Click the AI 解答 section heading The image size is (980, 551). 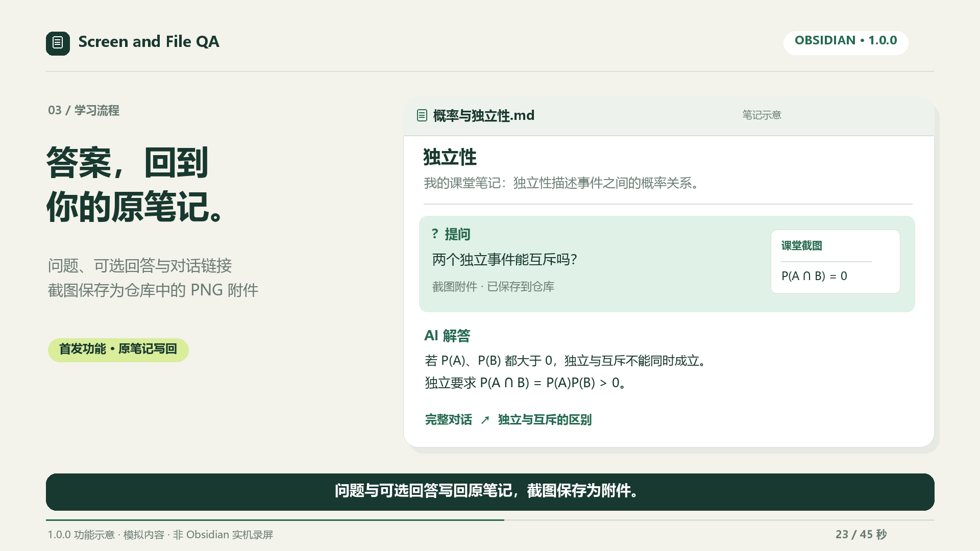click(447, 336)
